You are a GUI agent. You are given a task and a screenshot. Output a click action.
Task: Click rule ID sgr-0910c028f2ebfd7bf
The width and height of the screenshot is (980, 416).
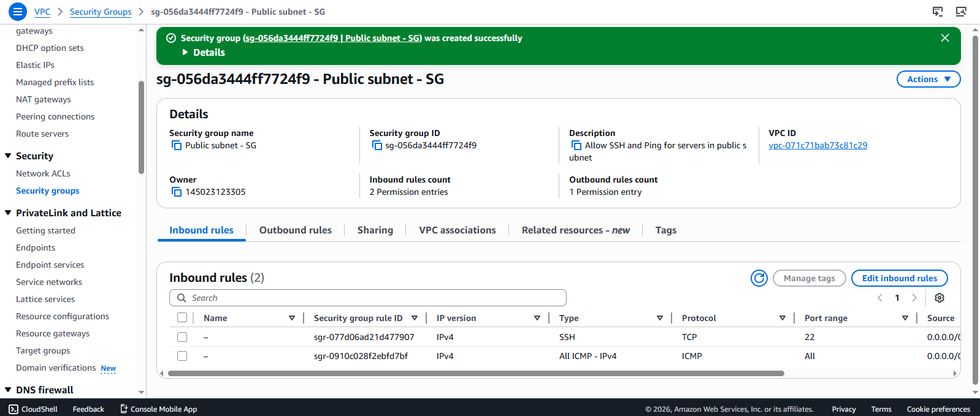click(361, 356)
